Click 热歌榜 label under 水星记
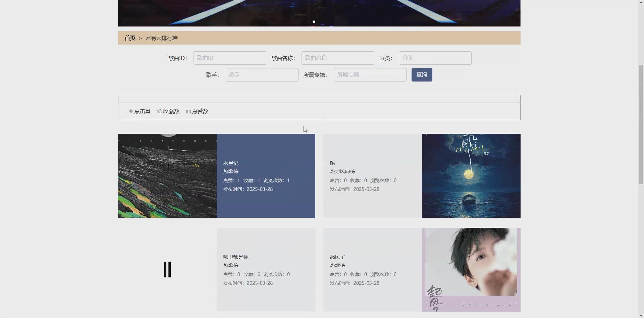644x318 pixels. [x=231, y=171]
